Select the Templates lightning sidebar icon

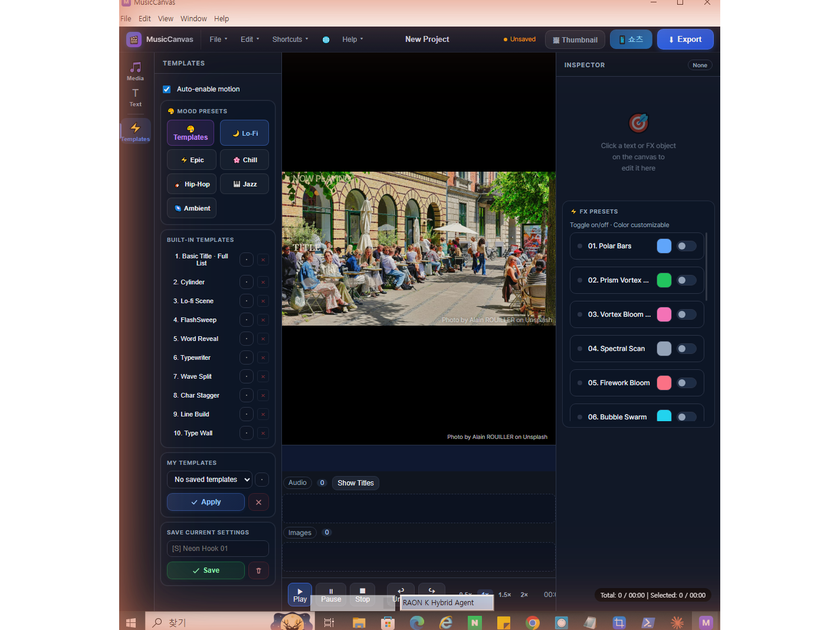tap(135, 132)
